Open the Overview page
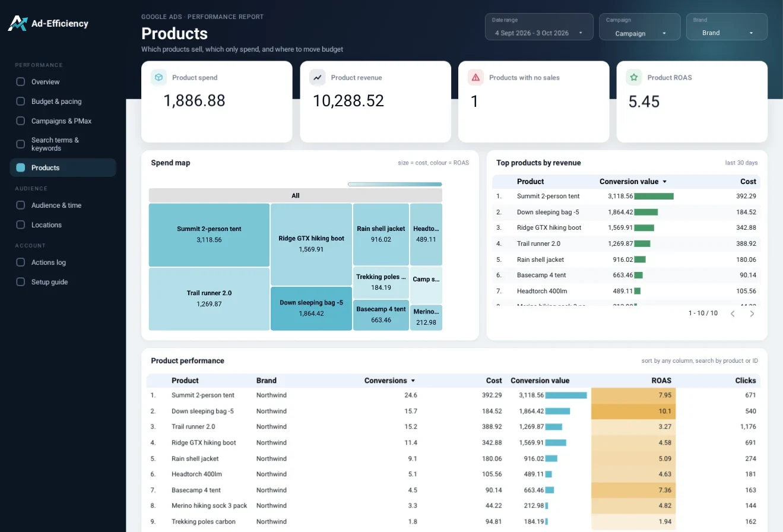Image resolution: width=783 pixels, height=532 pixels. 63,82
